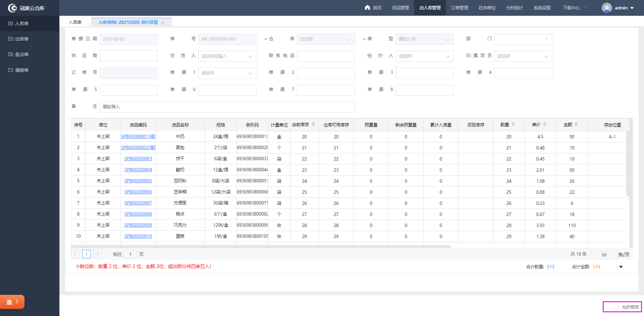Open the 货品管理 menu
The width and height of the screenshot is (644, 316).
tap(400, 8)
